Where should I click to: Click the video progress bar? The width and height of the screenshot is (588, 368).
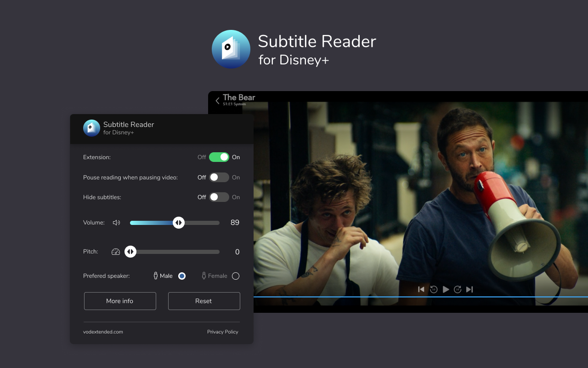tap(421, 297)
